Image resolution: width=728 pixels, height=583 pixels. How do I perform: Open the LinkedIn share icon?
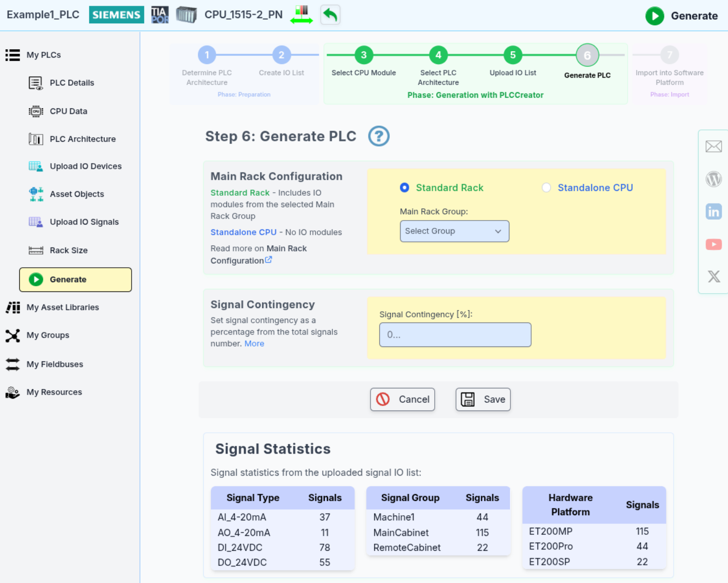[713, 211]
